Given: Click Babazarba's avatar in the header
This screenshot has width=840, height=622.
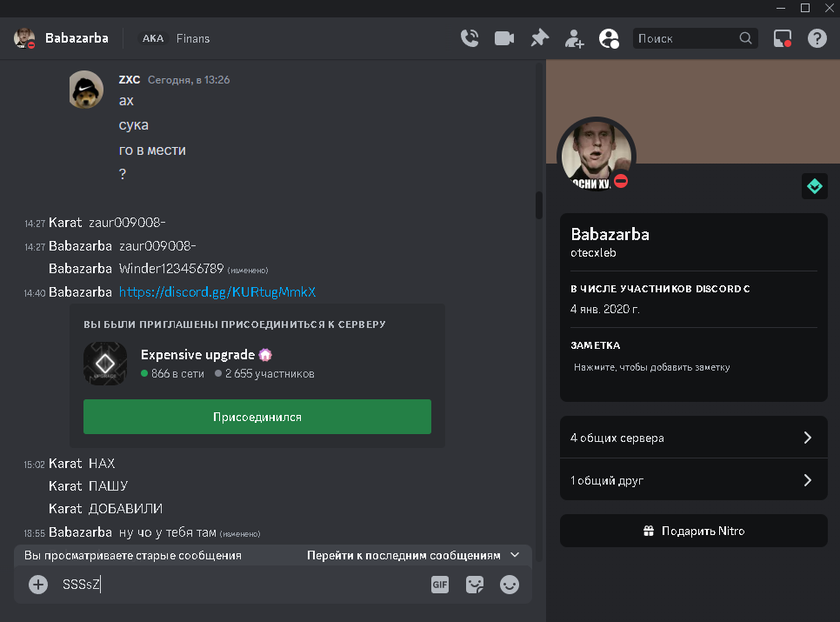Looking at the screenshot, I should click(24, 38).
